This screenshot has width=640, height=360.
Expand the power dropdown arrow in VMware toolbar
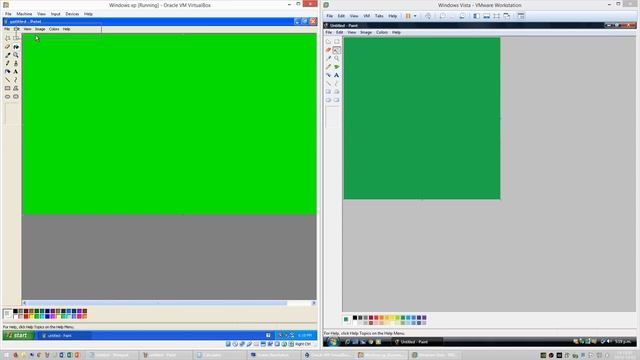tap(415, 16)
